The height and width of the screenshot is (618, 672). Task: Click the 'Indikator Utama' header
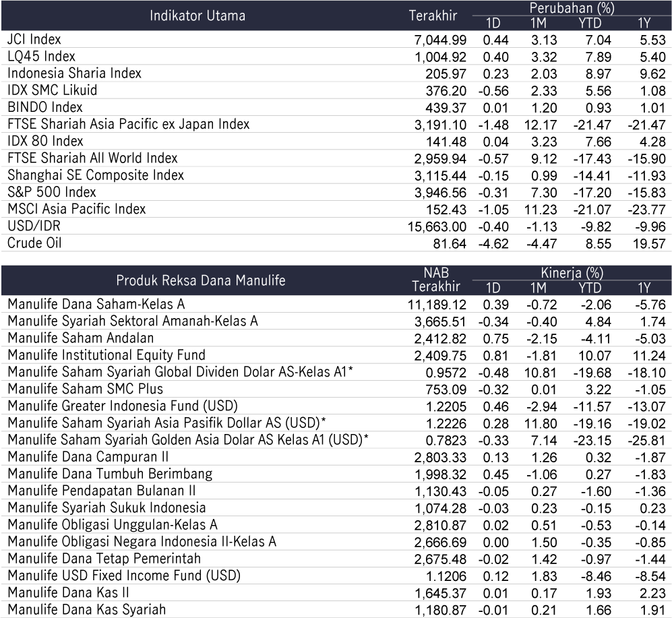197,16
